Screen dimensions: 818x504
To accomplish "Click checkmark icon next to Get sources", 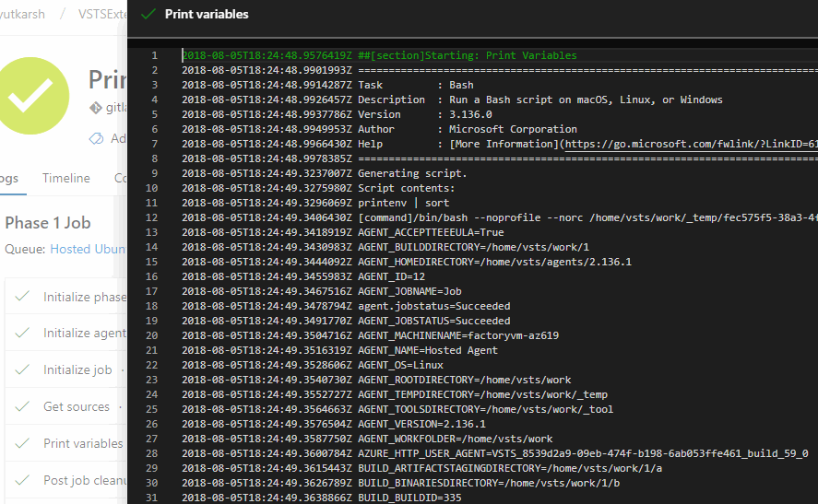I will (x=22, y=406).
